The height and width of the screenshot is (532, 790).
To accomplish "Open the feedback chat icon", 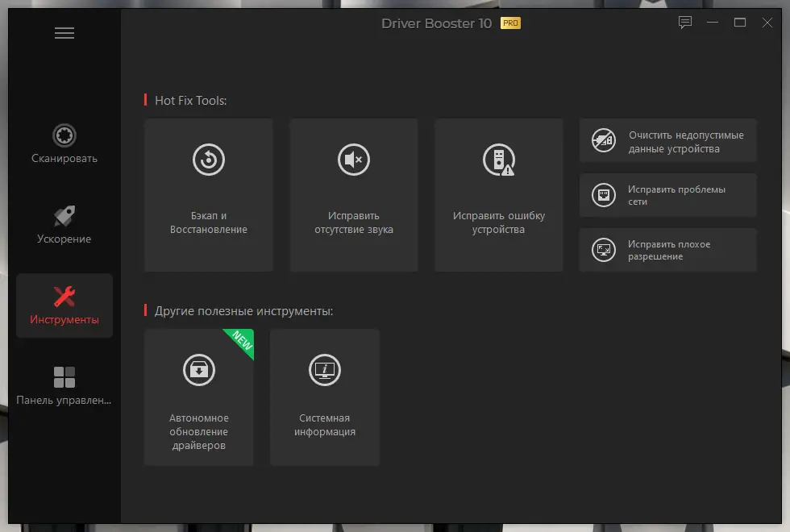I will pos(684,23).
